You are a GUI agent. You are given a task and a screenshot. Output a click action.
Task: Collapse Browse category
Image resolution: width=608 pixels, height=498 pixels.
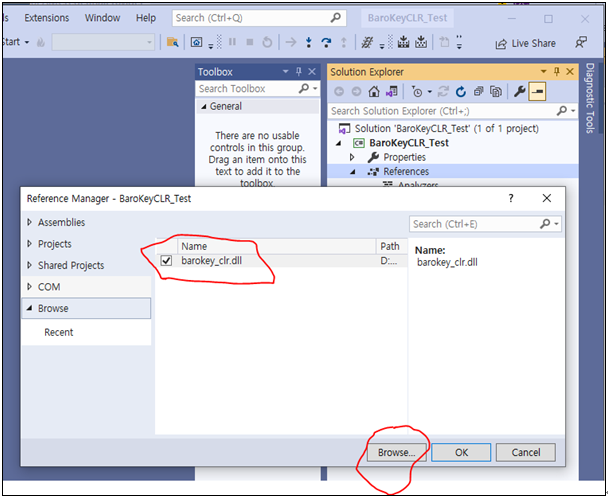pyautogui.click(x=29, y=309)
